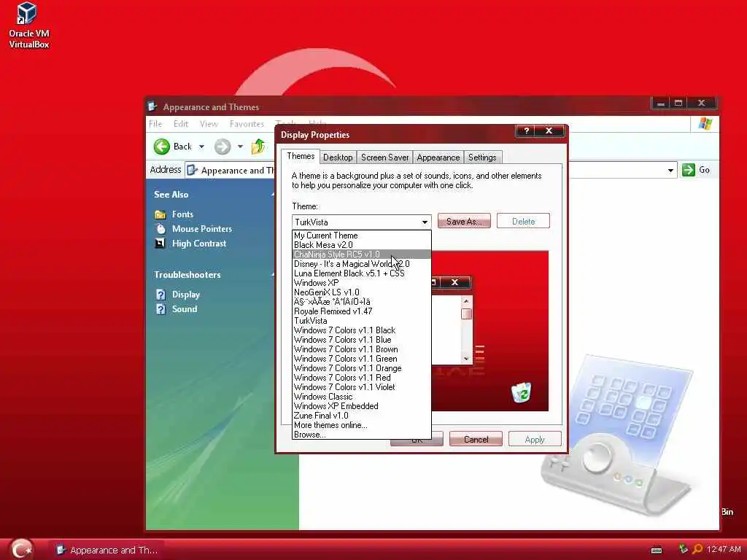
Task: Click the Forward arrow icon in toolbar
Action: tap(222, 146)
